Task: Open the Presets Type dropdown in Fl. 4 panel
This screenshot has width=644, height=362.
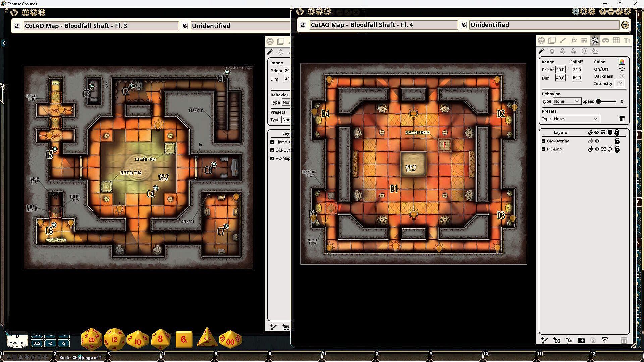Action: pos(576,119)
